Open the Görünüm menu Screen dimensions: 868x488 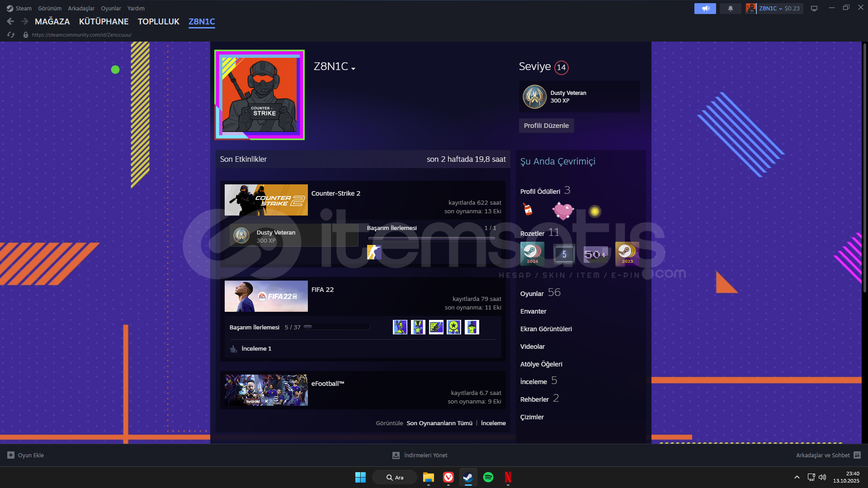coord(50,8)
